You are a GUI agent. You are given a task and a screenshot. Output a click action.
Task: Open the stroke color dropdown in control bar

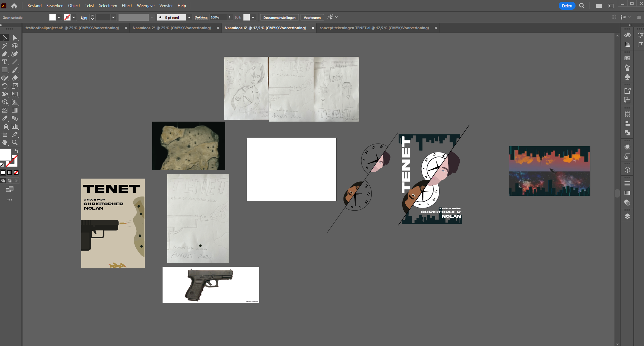click(x=74, y=17)
